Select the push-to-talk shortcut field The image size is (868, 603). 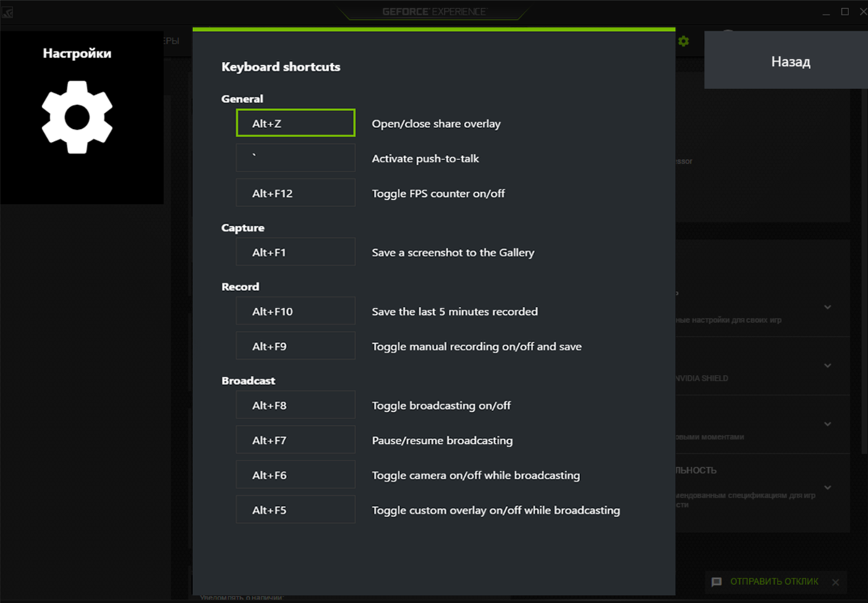(295, 159)
